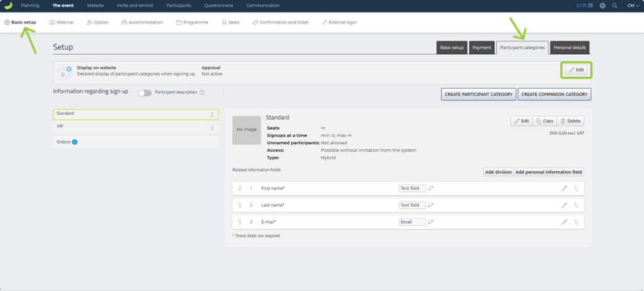Screen dimensions: 644x291
Task: Open the Communication menu
Action: (263, 5)
